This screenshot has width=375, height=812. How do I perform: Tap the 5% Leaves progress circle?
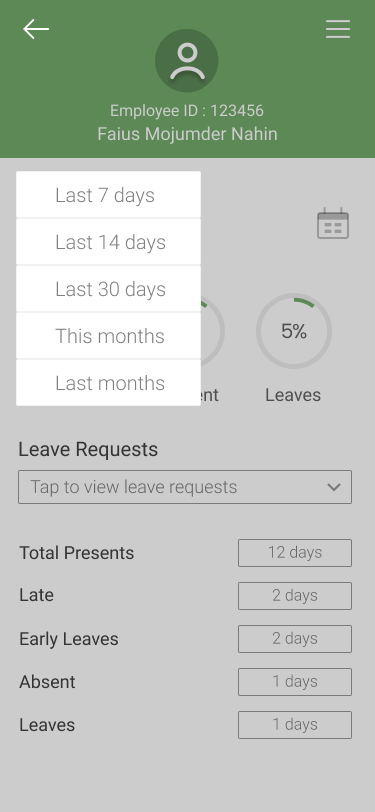tap(294, 331)
